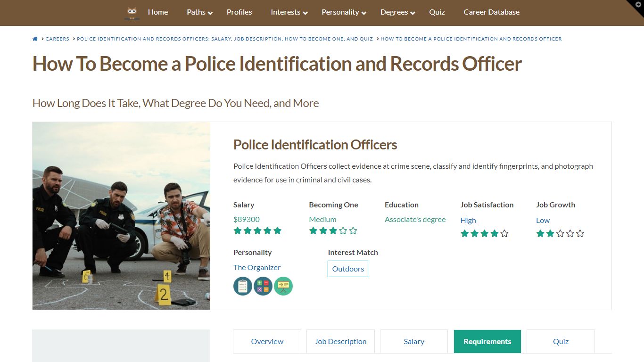Click the $89300 salary link

pos(247,219)
